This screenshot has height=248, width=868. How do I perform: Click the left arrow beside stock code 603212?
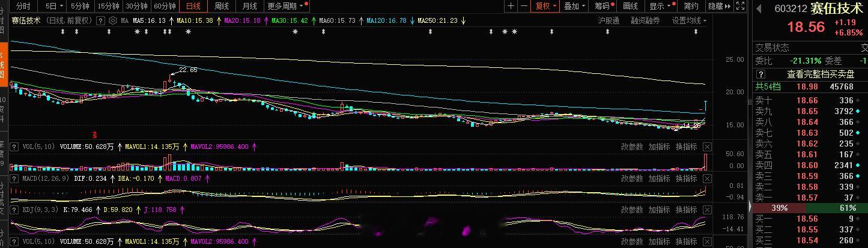click(759, 9)
